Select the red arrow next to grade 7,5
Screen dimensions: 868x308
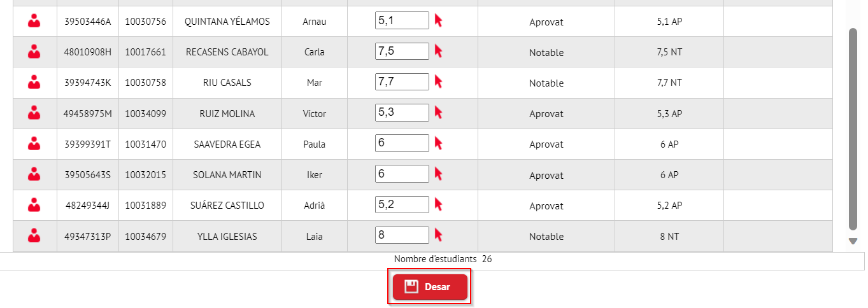coord(438,51)
